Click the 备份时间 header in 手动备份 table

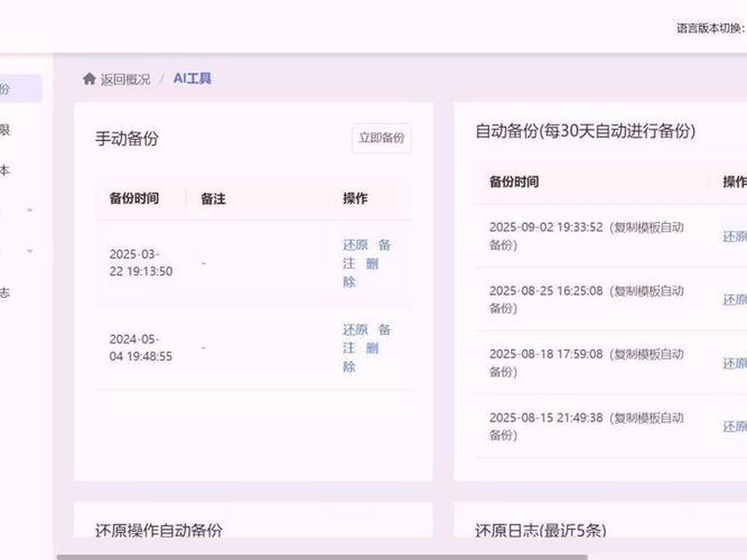pos(134,198)
